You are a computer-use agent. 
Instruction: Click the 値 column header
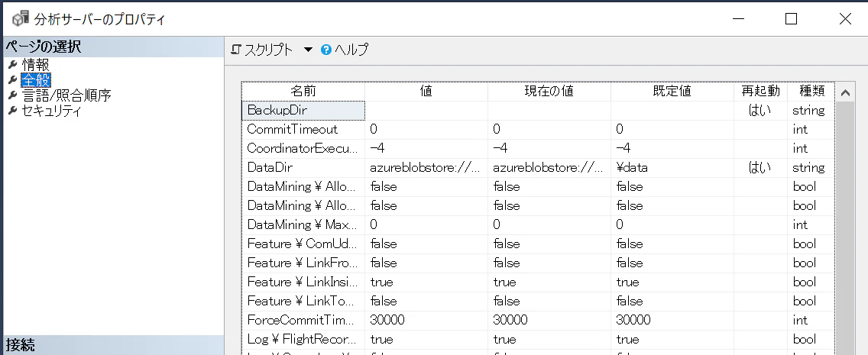coord(426,92)
